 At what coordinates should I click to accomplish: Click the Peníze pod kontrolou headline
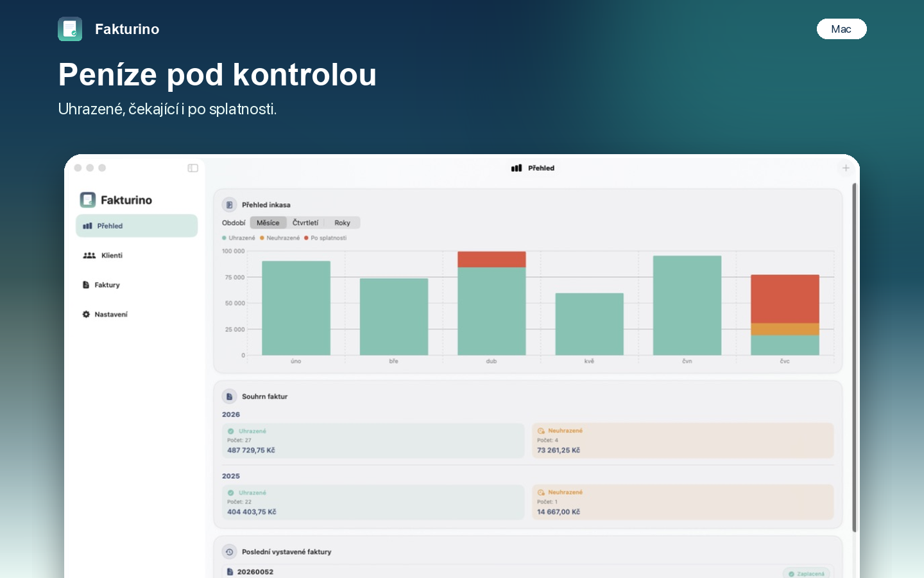coord(218,74)
